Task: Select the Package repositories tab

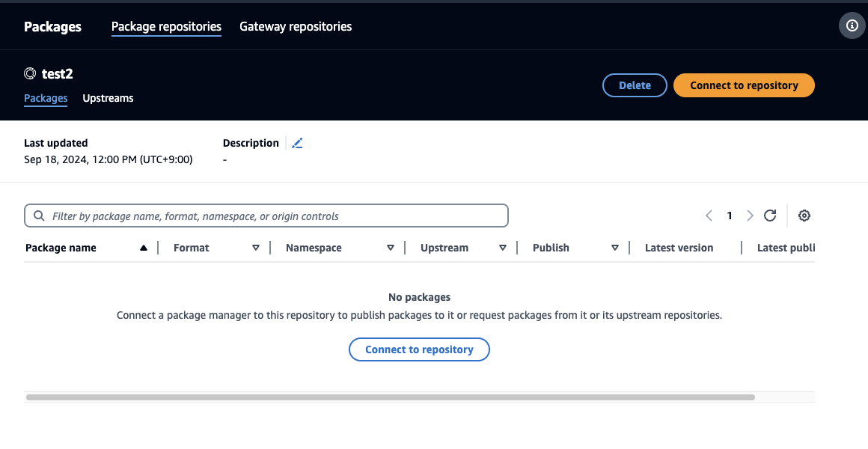Action: tap(166, 27)
